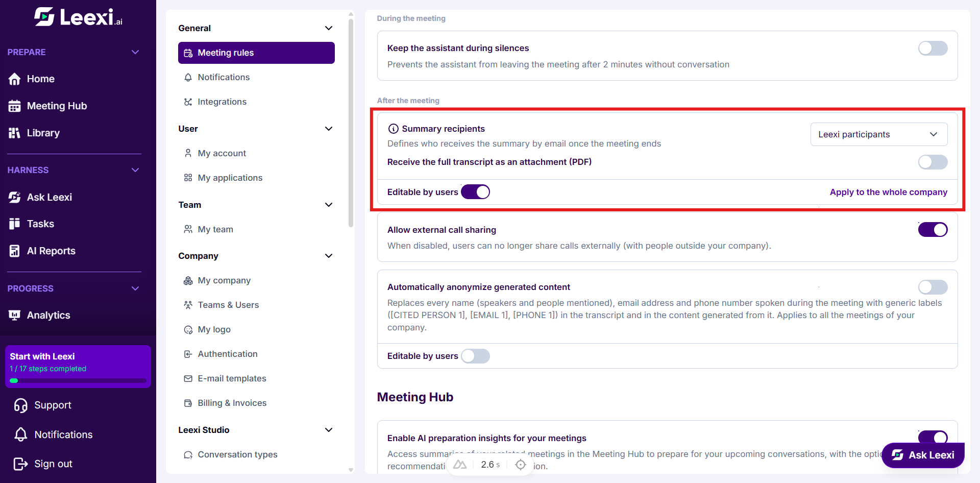Click the My team people icon
Image resolution: width=980 pixels, height=483 pixels.
coord(188,229)
